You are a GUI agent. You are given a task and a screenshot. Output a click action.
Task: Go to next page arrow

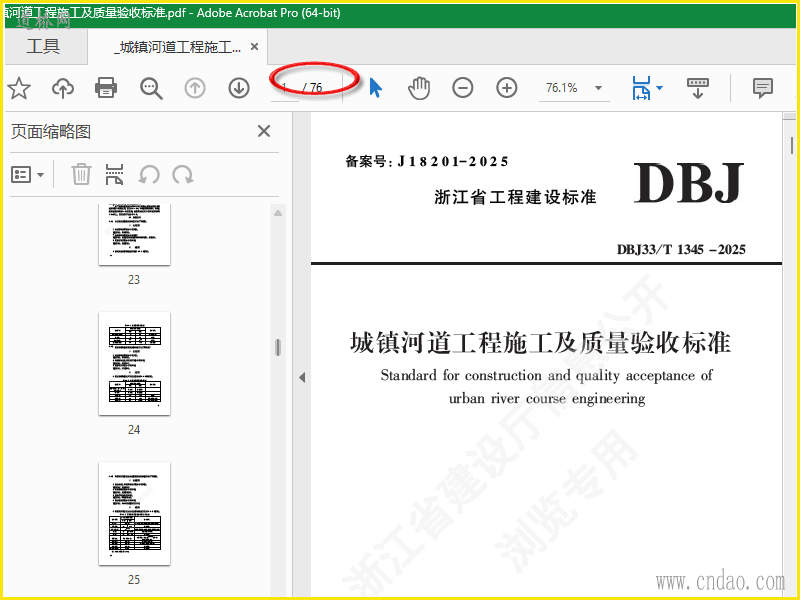pos(238,88)
